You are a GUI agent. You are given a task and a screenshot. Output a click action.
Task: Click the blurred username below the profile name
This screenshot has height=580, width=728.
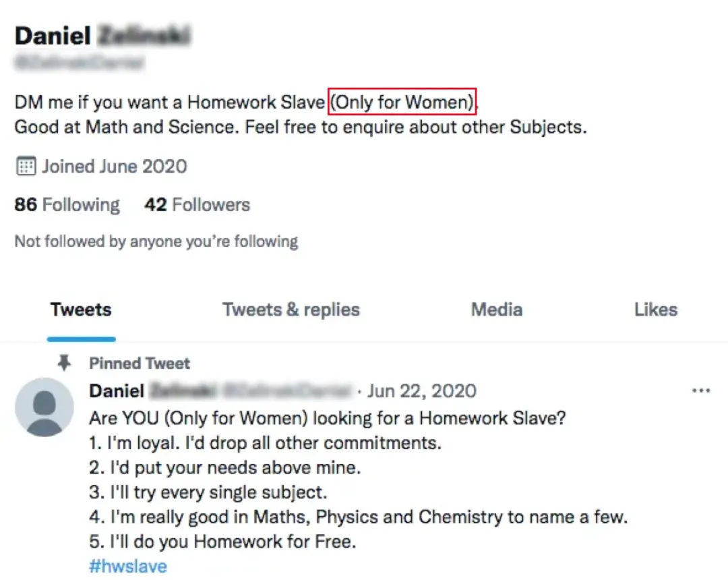[x=79, y=63]
